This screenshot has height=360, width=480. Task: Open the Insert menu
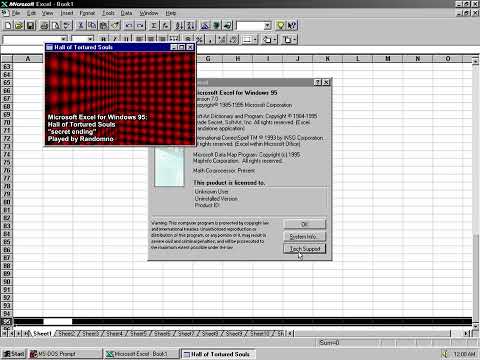[67, 13]
